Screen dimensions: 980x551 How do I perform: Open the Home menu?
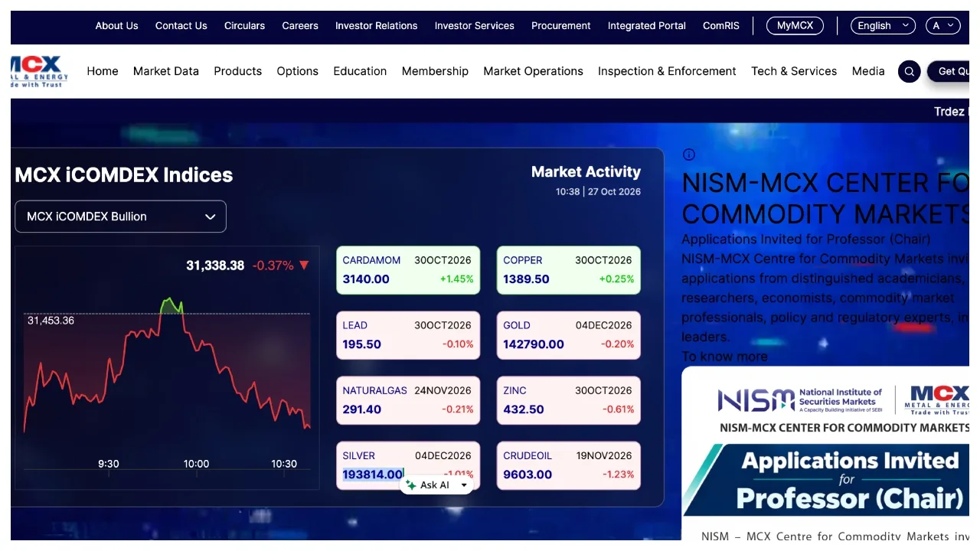click(103, 71)
